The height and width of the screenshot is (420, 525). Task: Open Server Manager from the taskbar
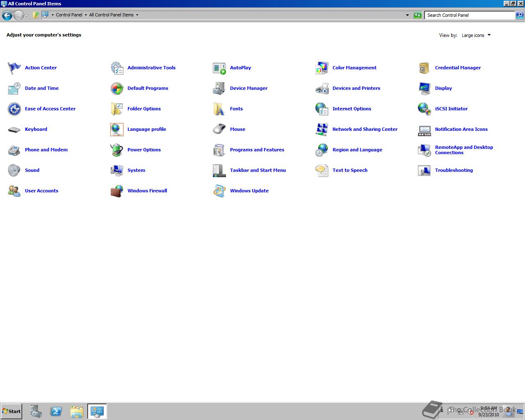pyautogui.click(x=36, y=411)
